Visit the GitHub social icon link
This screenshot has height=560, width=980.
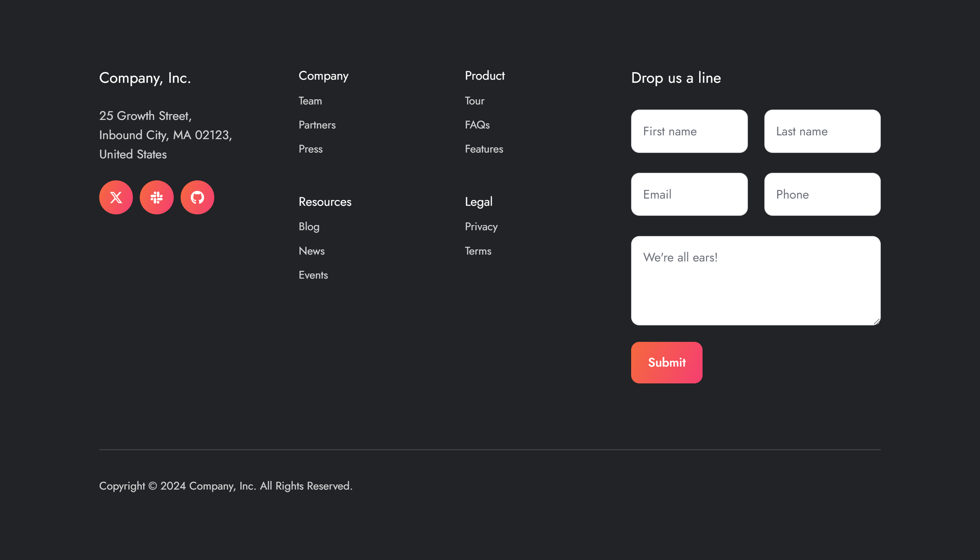197,197
